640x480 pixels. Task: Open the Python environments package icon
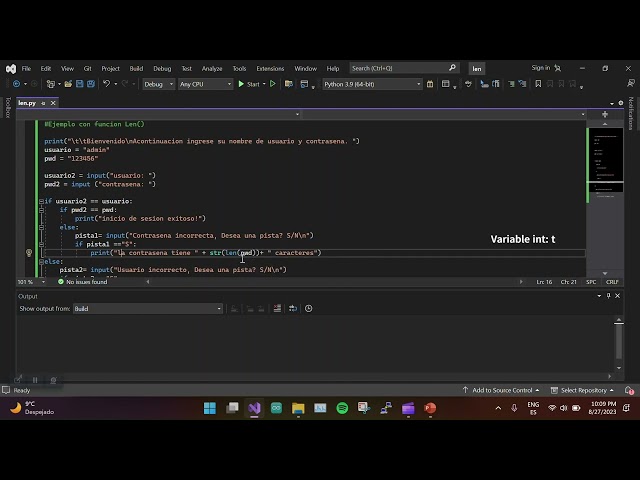coord(430,84)
